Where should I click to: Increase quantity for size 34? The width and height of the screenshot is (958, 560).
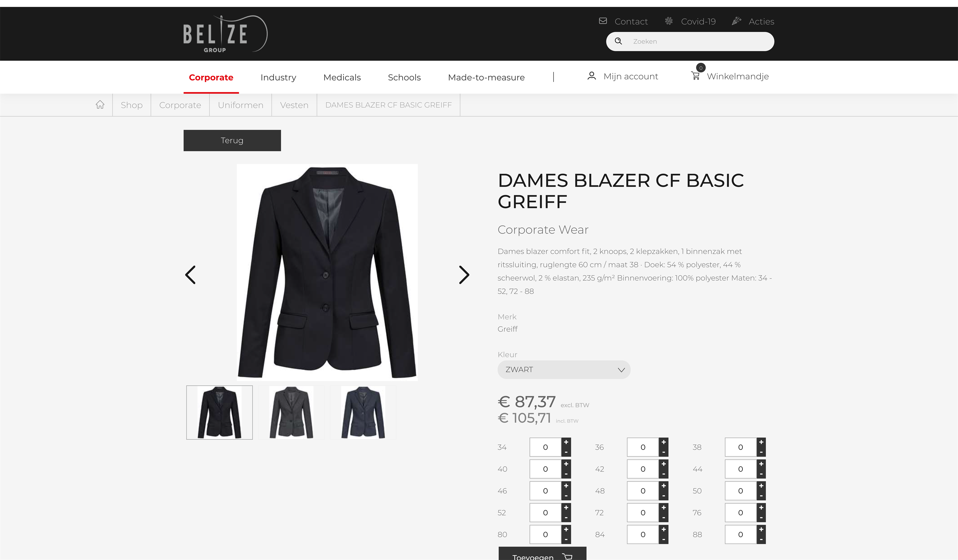pyautogui.click(x=566, y=442)
